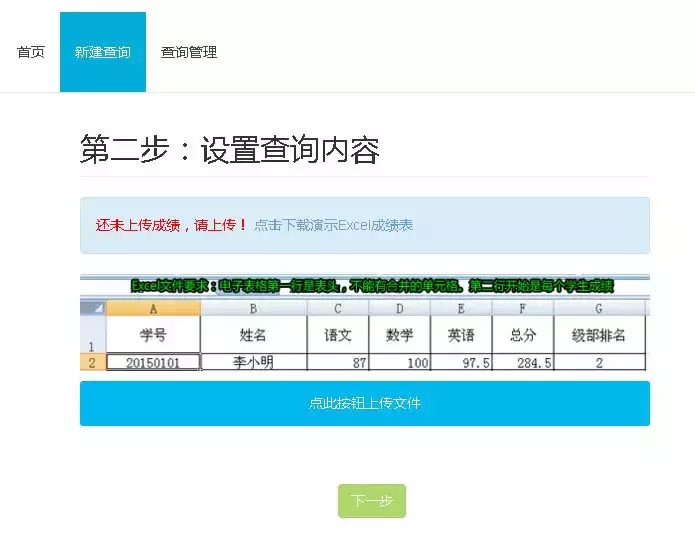This screenshot has width=695, height=537.
Task: Proceed with the 下一步 button
Action: (372, 501)
